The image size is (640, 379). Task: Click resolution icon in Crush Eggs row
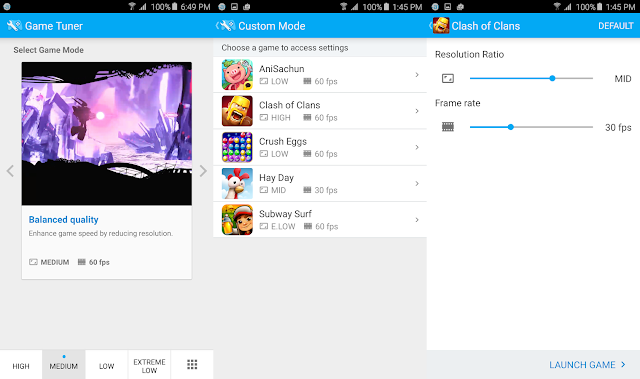pos(264,154)
